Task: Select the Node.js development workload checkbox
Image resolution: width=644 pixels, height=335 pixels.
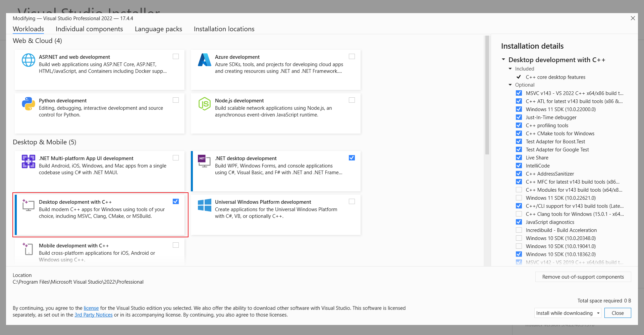Action: [x=352, y=100]
